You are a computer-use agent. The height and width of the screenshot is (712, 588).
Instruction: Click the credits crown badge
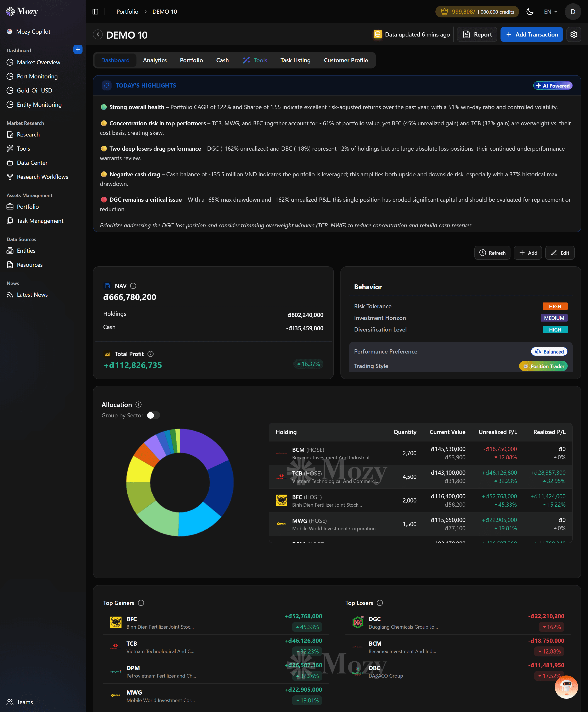pos(477,12)
